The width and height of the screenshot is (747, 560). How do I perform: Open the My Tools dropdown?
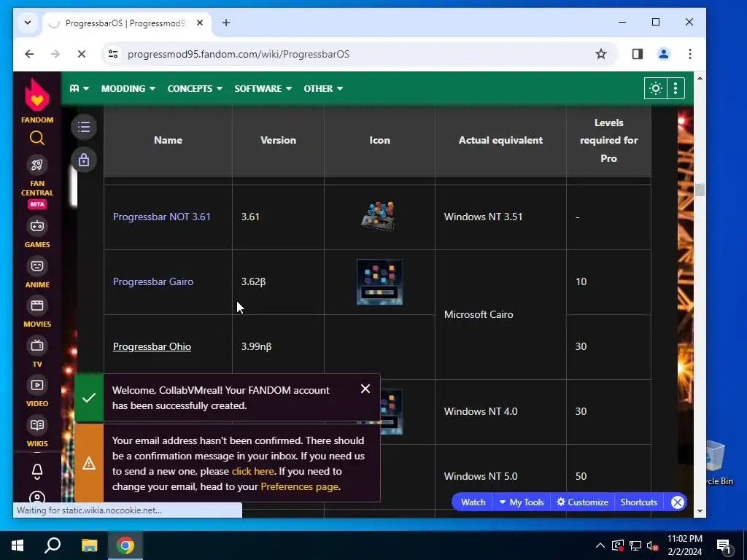pyautogui.click(x=521, y=502)
